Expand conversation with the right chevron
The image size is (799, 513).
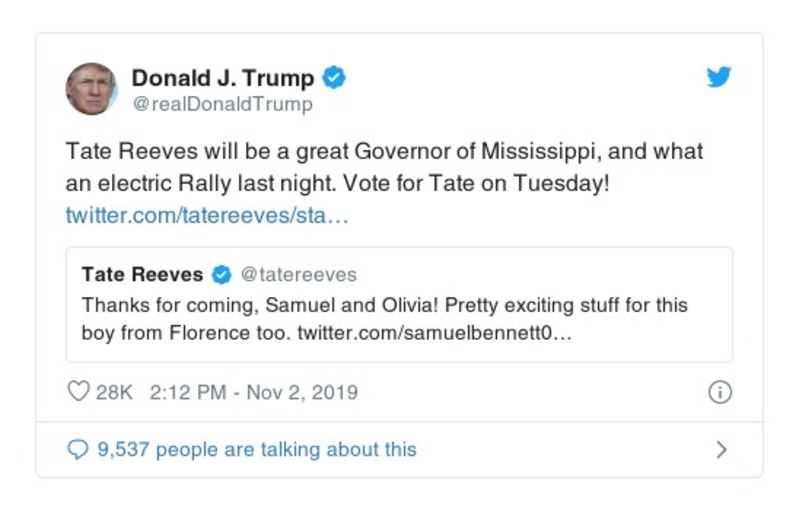click(721, 450)
